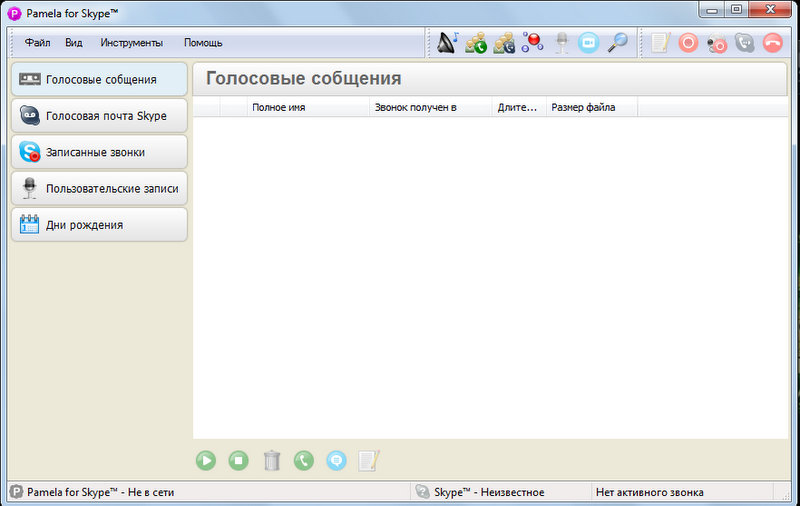Open Пользовательские записи section

(x=99, y=188)
